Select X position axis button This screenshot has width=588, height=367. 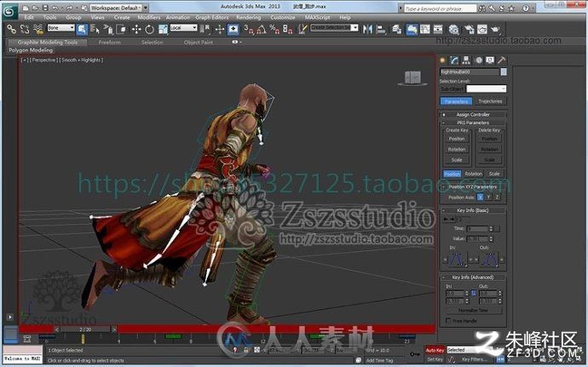pyautogui.click(x=480, y=197)
